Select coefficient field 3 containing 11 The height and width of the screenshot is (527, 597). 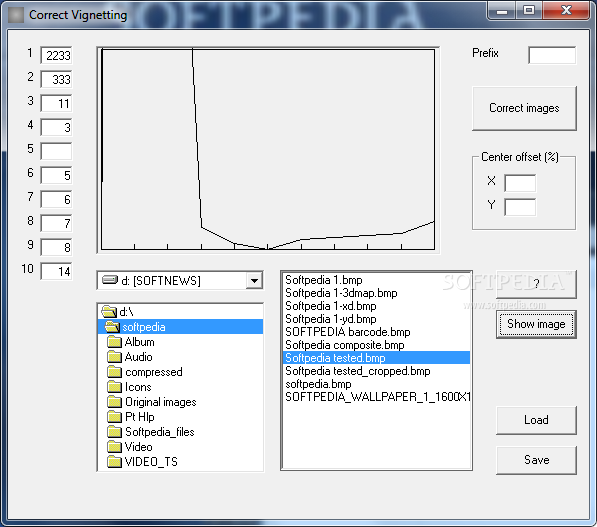point(56,104)
